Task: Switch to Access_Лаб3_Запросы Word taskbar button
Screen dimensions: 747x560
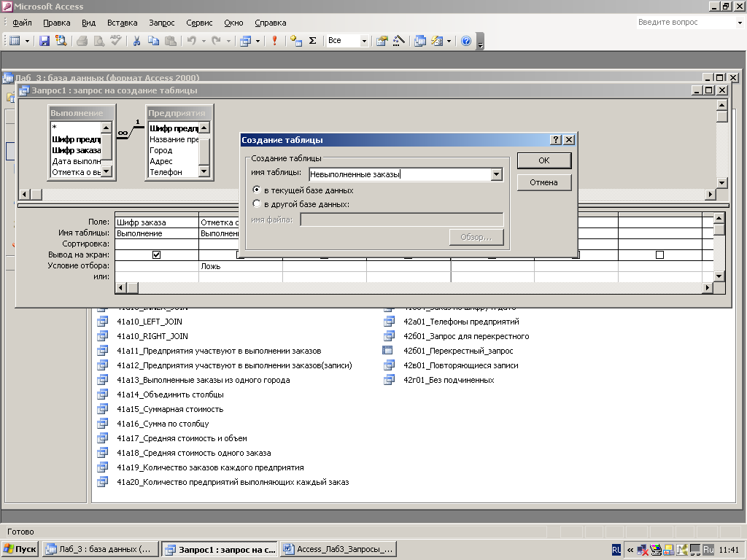Action: coord(338,549)
